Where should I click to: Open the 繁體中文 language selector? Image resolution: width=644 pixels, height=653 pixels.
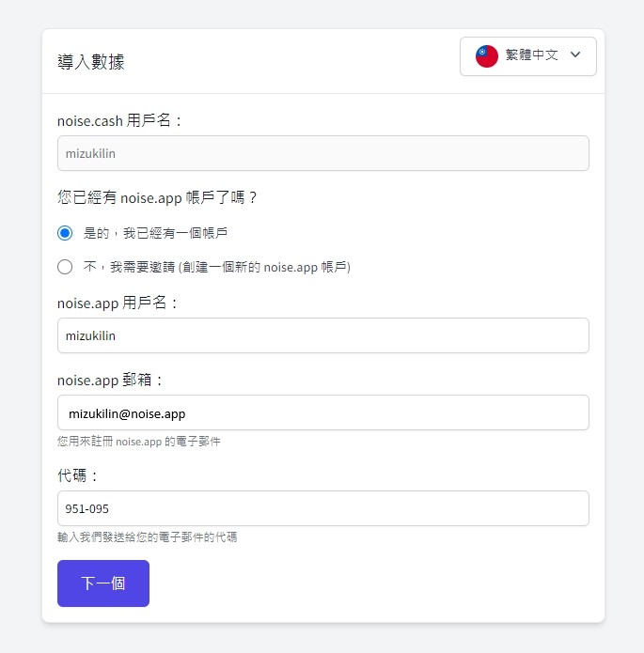528,56
